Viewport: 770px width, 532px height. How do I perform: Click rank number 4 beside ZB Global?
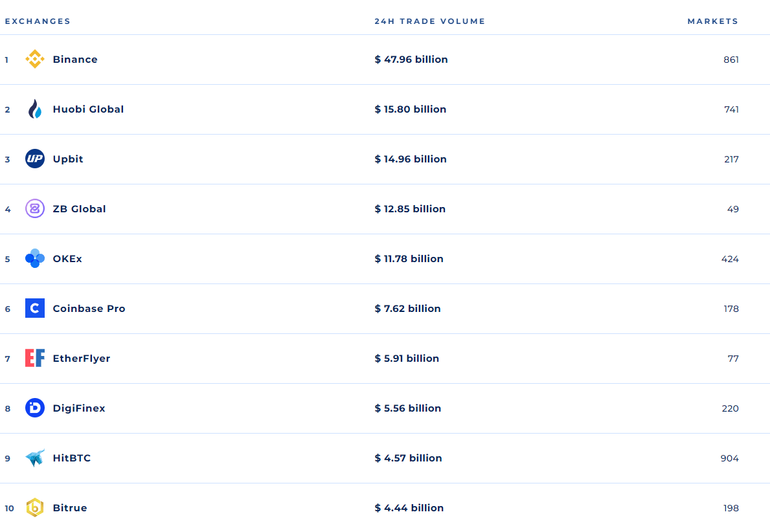pyautogui.click(x=8, y=209)
